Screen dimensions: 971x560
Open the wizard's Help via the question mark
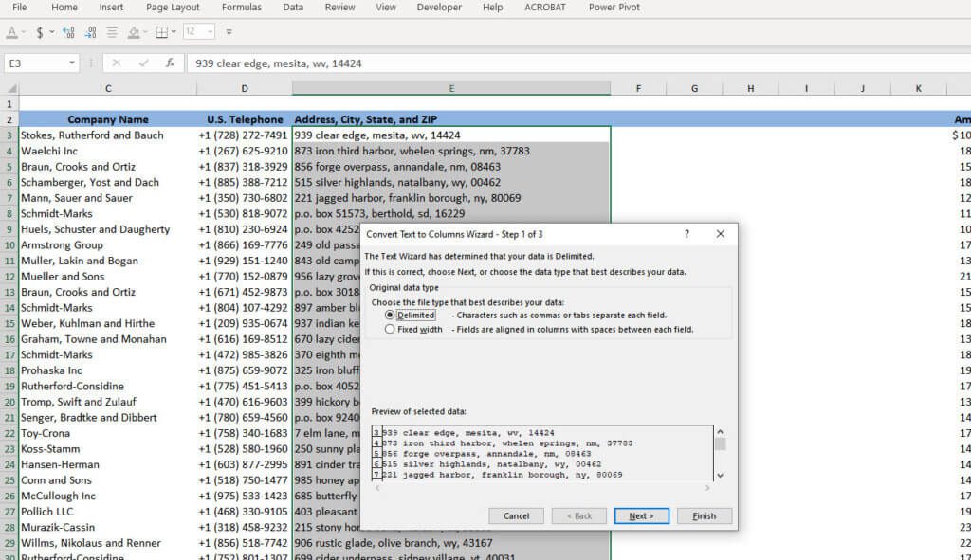coord(687,234)
